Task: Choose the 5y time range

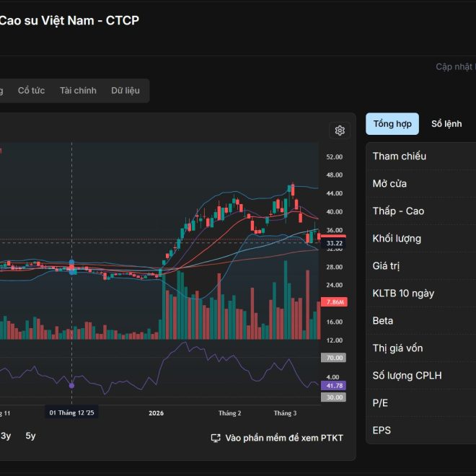Action: pos(31,436)
